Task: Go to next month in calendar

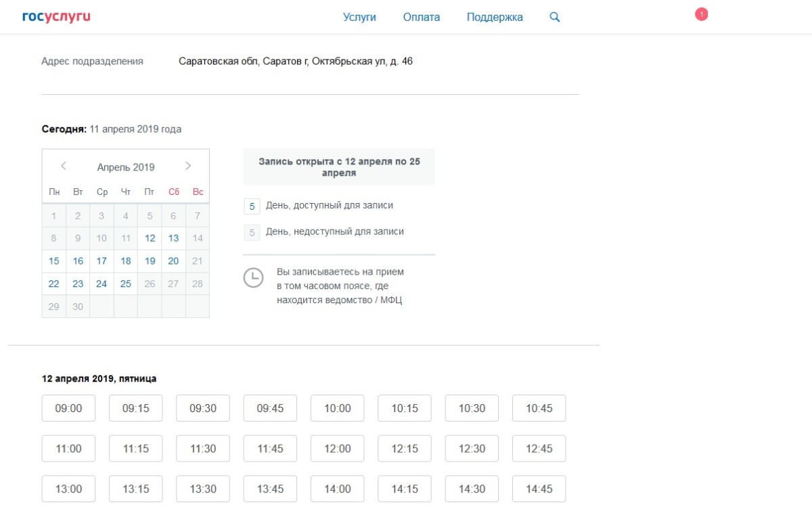Action: [188, 166]
